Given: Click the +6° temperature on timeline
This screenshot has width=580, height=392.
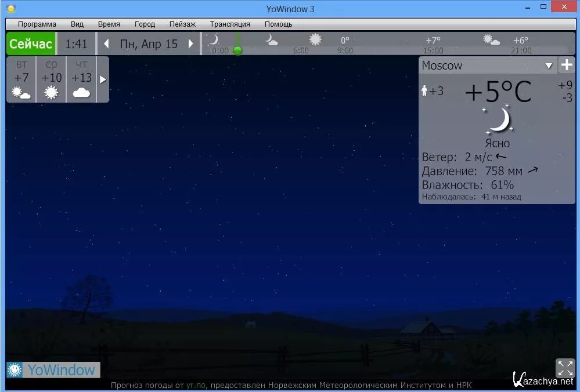Looking at the screenshot, I should 521,40.
